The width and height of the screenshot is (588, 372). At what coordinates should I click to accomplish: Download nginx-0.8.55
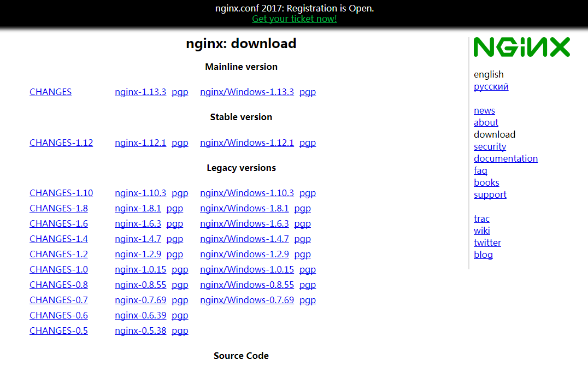point(140,285)
